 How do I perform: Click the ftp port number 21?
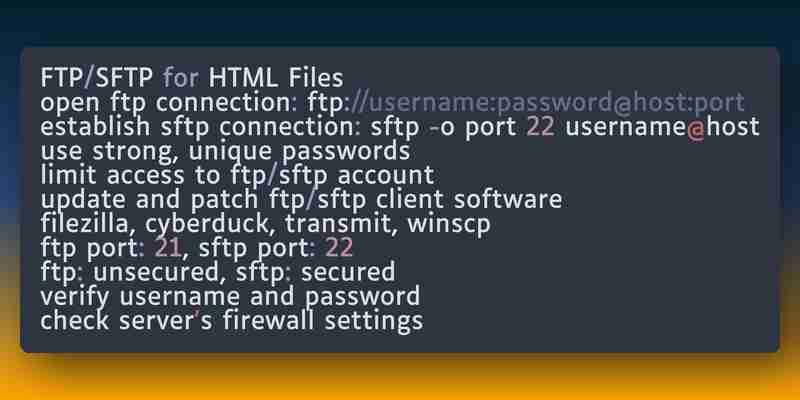coord(168,249)
